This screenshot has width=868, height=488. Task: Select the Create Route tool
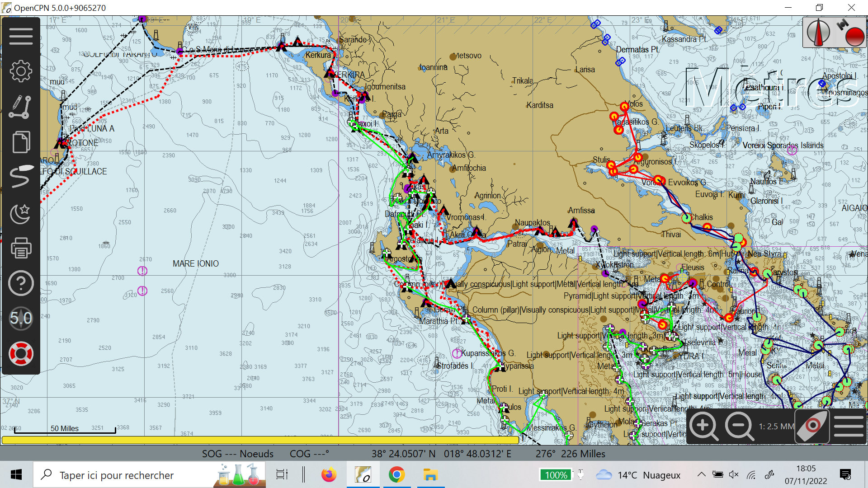pyautogui.click(x=21, y=107)
